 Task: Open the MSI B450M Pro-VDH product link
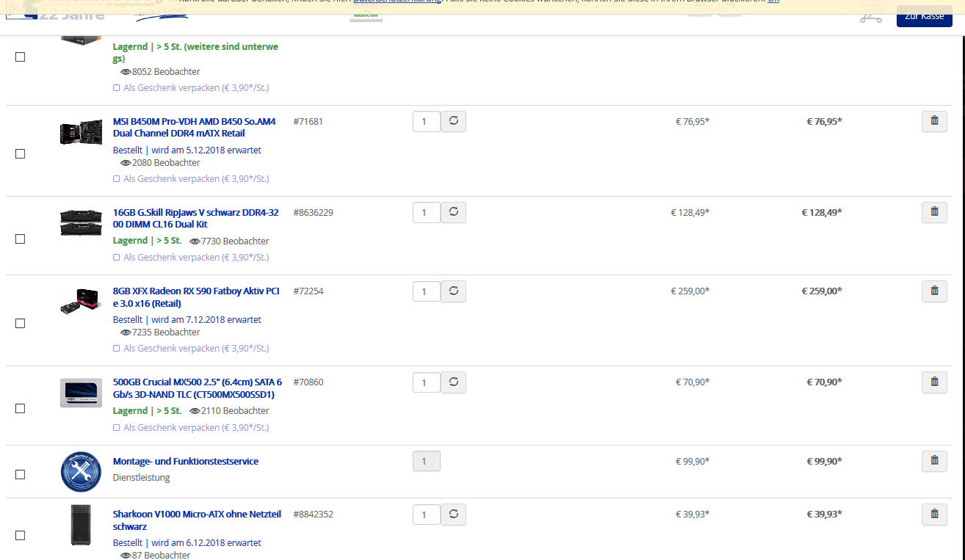click(x=195, y=128)
